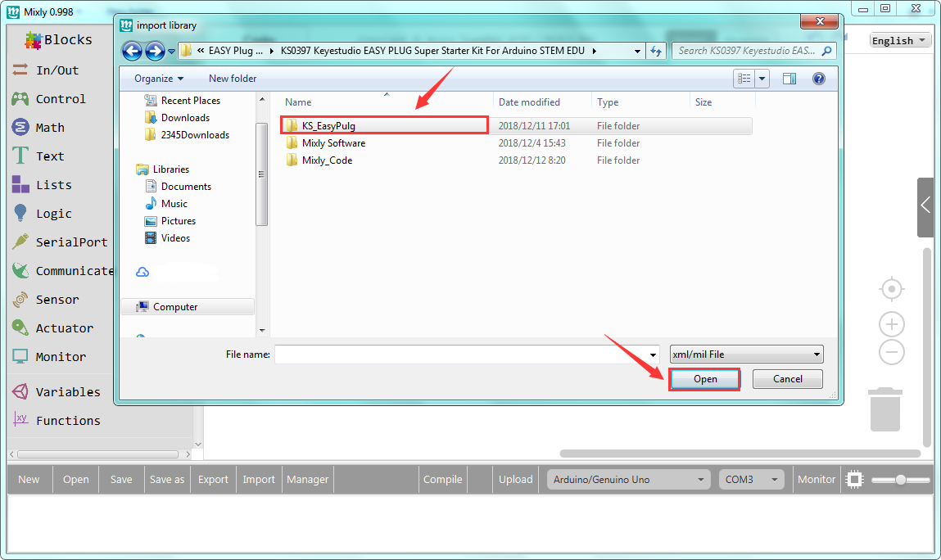The width and height of the screenshot is (941, 560).
Task: Click Save as in the bottom toolbar
Action: point(167,480)
